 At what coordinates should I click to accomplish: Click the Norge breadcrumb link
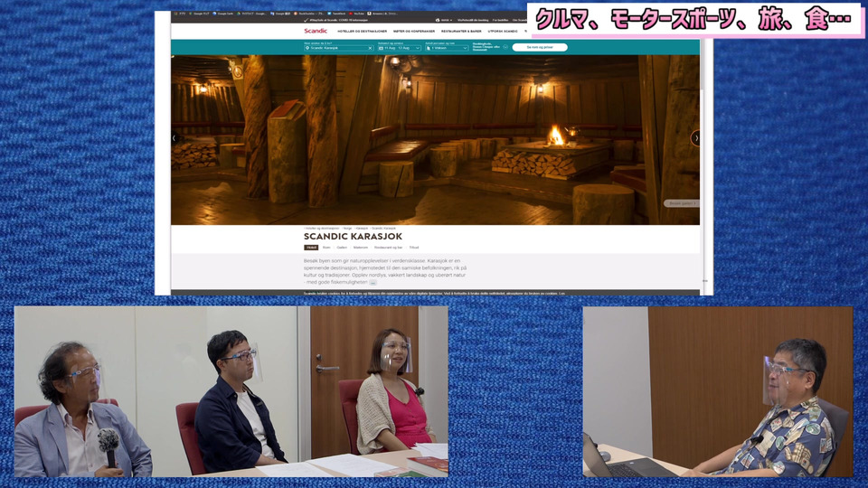347,228
